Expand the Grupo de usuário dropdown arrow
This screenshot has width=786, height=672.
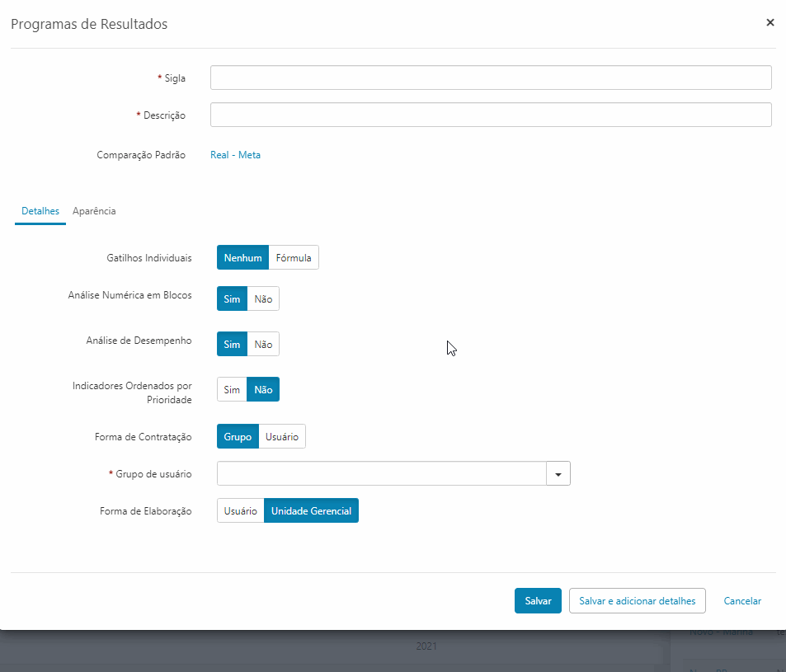coord(558,473)
